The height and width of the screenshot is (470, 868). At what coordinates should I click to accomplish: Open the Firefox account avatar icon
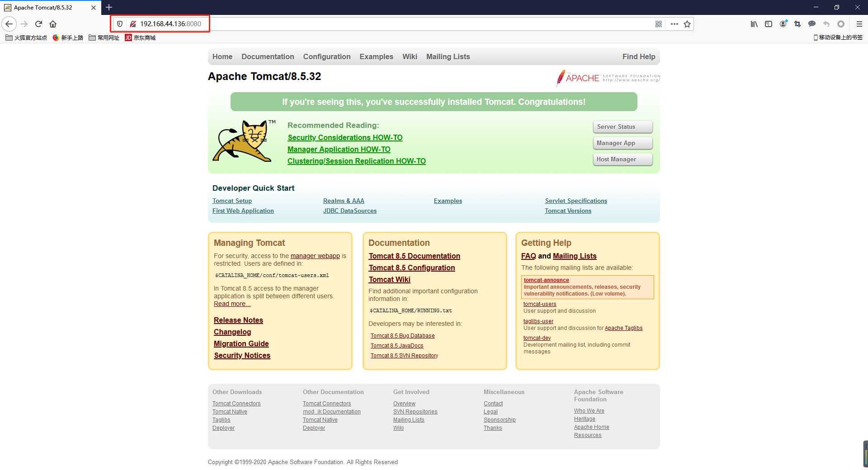(783, 24)
